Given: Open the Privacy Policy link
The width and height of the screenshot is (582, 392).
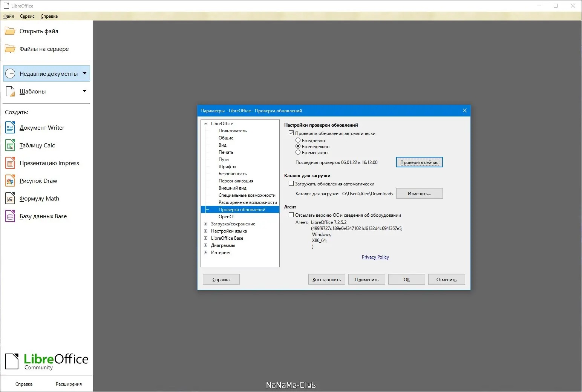Looking at the screenshot, I should click(375, 257).
